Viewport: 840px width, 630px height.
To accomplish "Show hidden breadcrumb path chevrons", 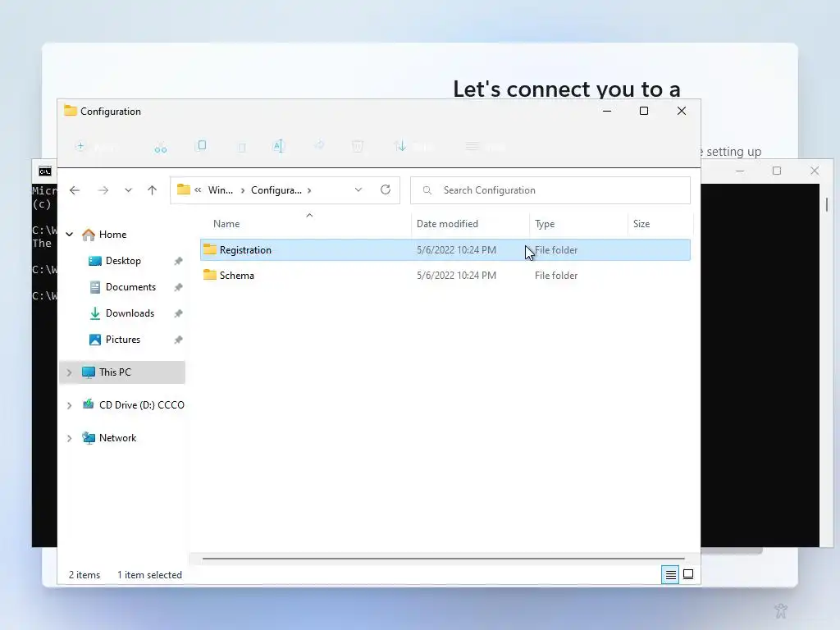I will click(x=199, y=190).
